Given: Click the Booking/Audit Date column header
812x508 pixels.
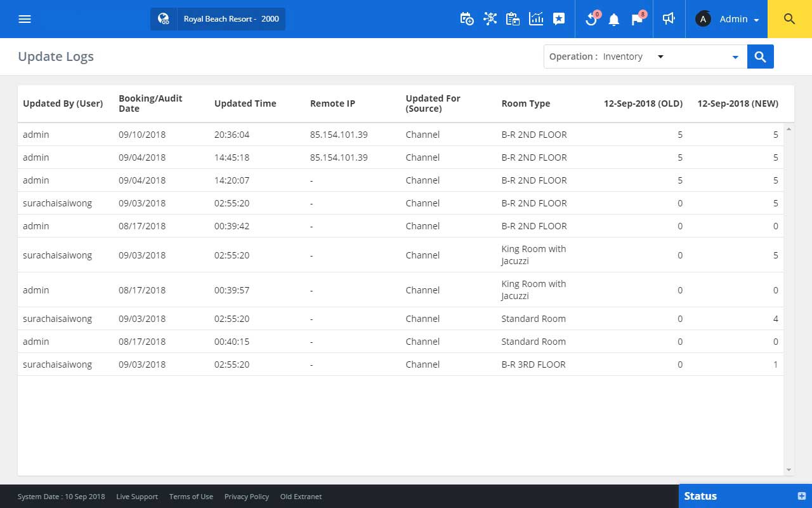Looking at the screenshot, I should (x=150, y=104).
